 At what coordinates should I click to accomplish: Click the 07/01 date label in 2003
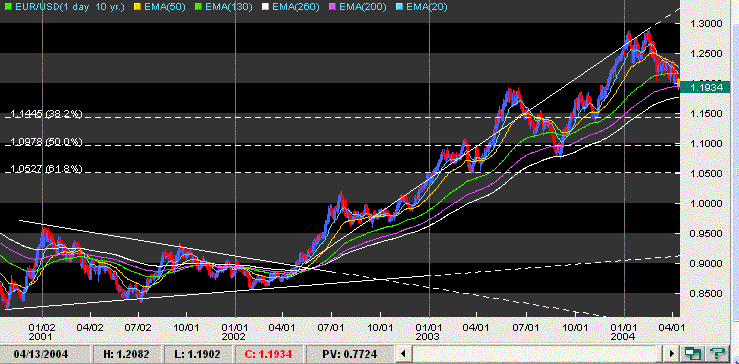click(x=526, y=327)
